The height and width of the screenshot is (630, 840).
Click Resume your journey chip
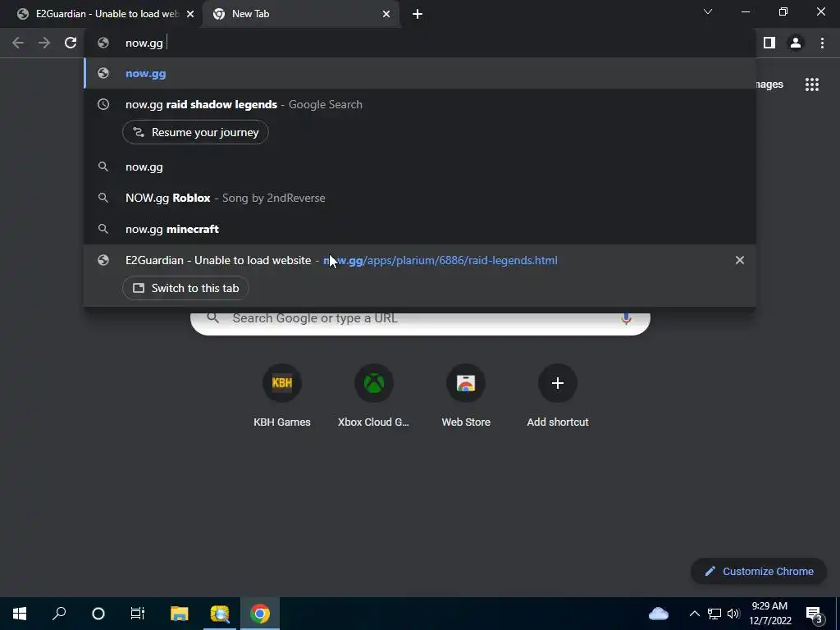(195, 132)
